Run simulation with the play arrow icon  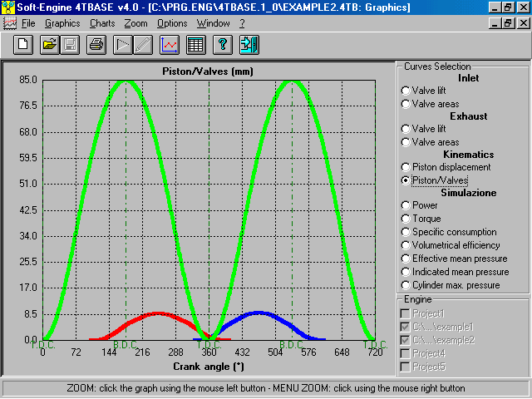(x=123, y=45)
